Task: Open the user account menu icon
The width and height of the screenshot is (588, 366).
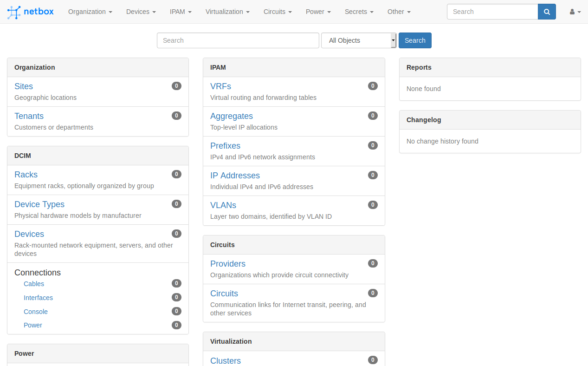Action: click(x=574, y=11)
